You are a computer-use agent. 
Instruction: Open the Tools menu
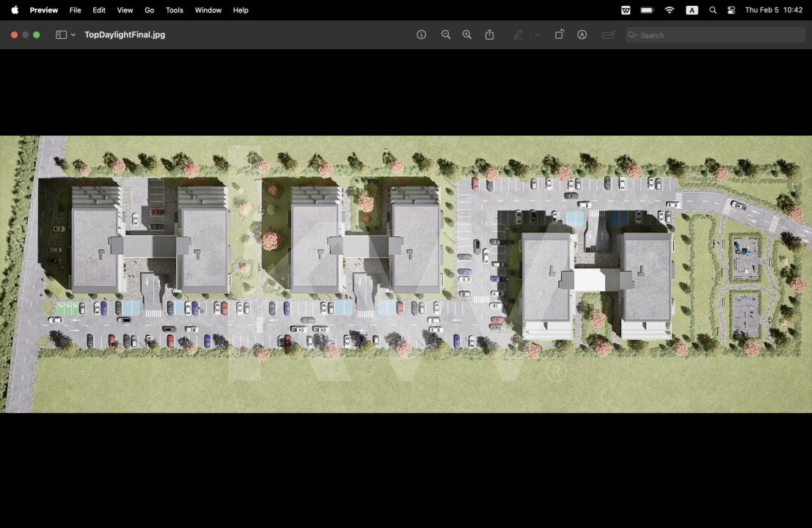click(x=174, y=10)
